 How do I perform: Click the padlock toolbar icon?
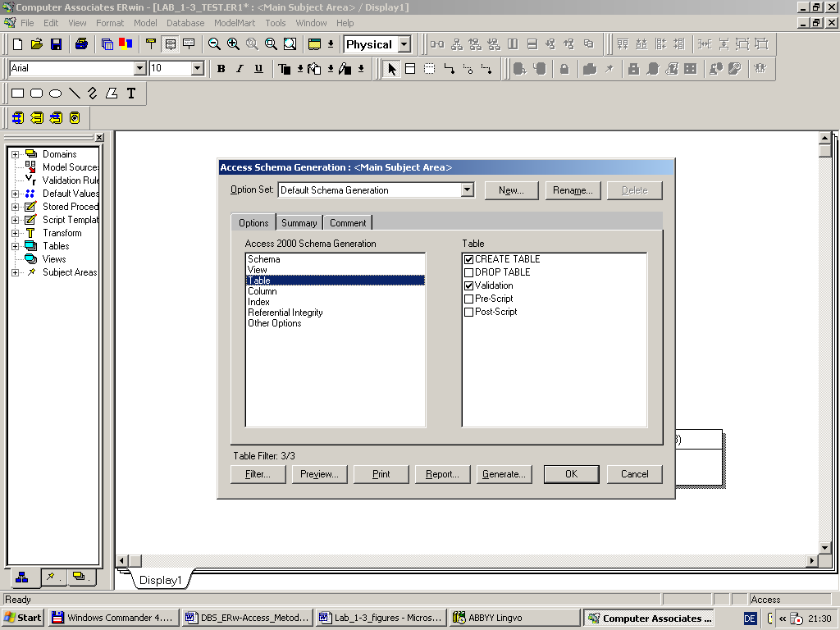click(564, 69)
